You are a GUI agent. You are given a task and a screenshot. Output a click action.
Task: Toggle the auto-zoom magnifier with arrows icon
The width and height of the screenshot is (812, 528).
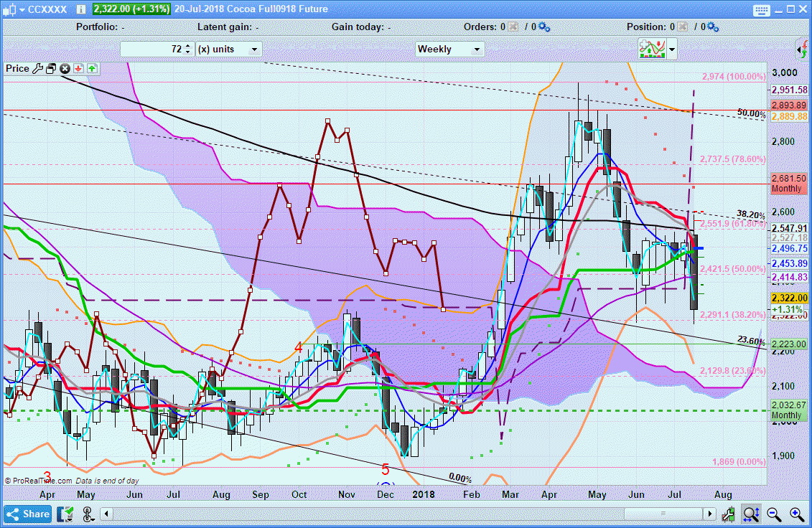752,514
